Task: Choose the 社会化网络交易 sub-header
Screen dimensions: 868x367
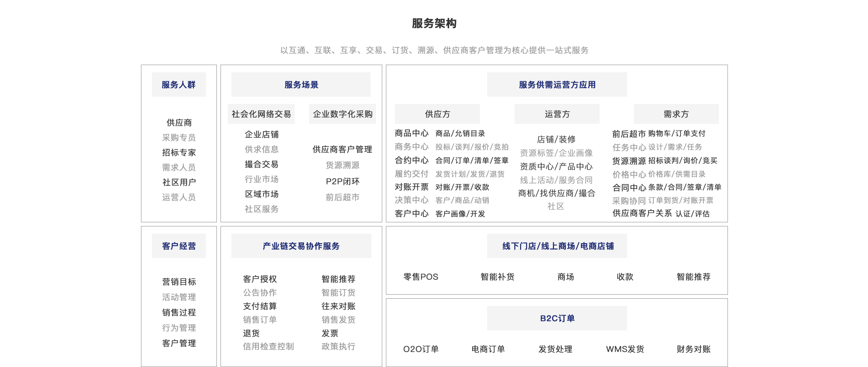Action: 261,114
